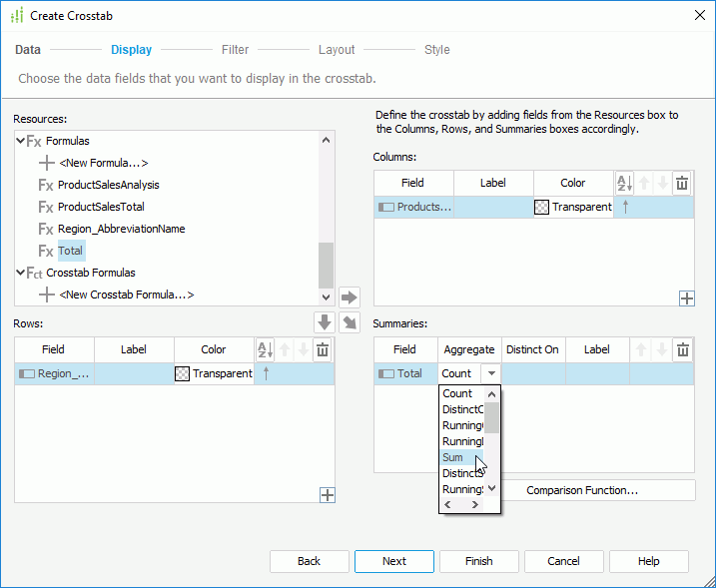716x588 pixels.
Task: Select the Display step
Action: tap(132, 50)
